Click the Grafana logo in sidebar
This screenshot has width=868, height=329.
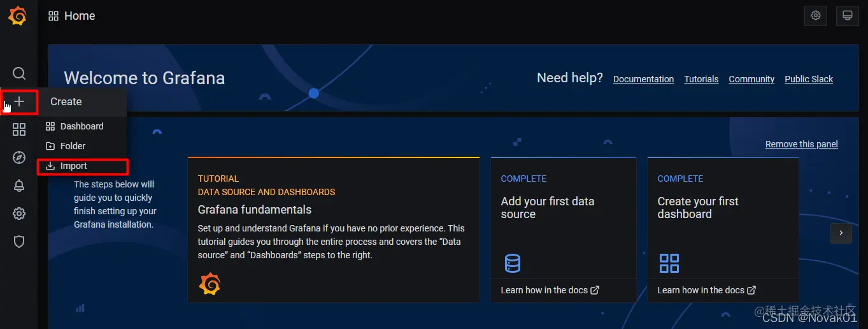coord(18,16)
